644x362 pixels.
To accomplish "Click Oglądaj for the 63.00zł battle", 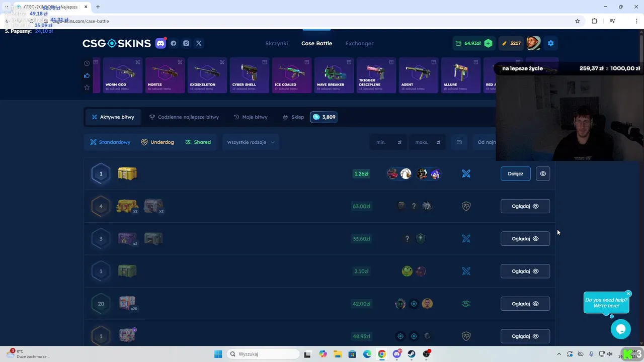I will [x=525, y=206].
